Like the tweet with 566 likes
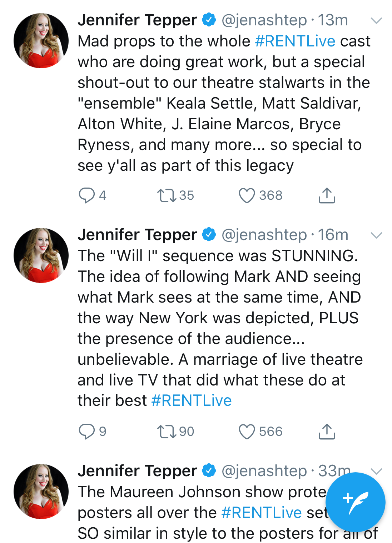The image size is (392, 543). pyautogui.click(x=247, y=431)
